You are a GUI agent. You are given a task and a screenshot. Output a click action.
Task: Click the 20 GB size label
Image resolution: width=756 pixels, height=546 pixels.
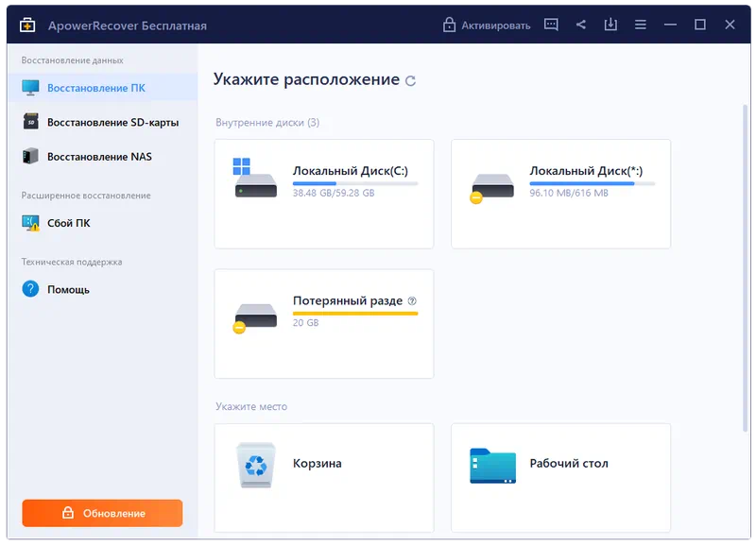coord(305,323)
